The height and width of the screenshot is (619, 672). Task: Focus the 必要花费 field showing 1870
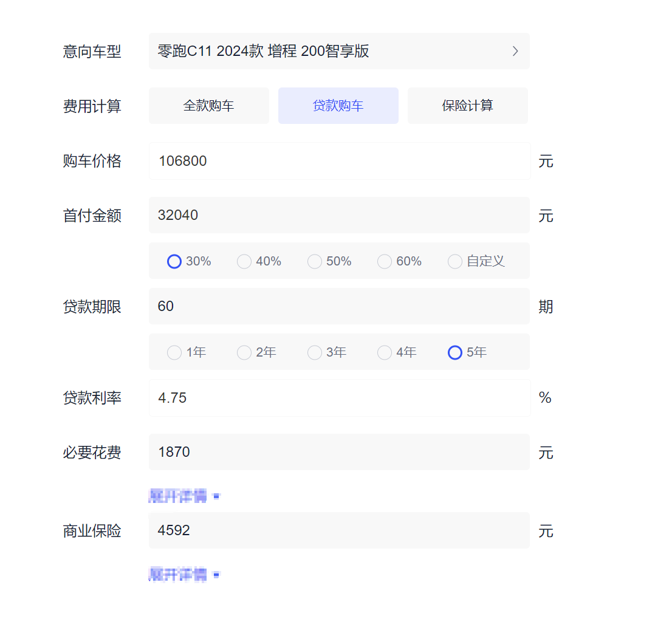(339, 452)
